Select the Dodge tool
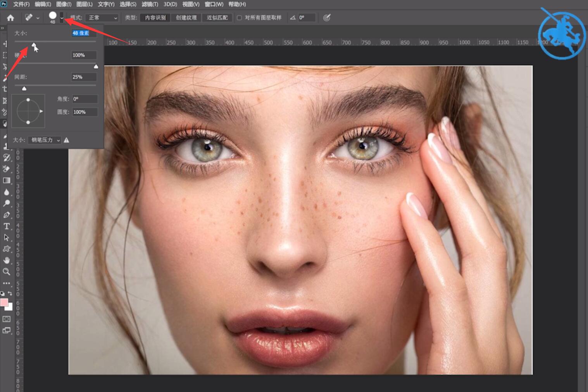This screenshot has height=392, width=588. [6, 203]
